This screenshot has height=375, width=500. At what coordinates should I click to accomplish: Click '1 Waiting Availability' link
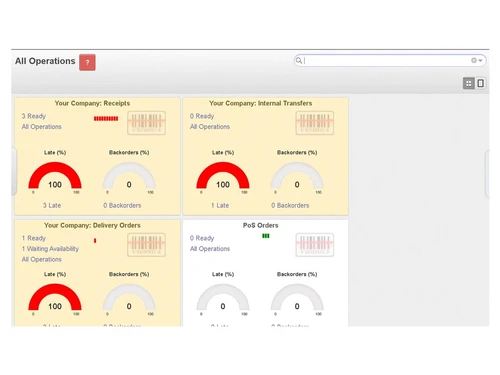pyautogui.click(x=50, y=249)
